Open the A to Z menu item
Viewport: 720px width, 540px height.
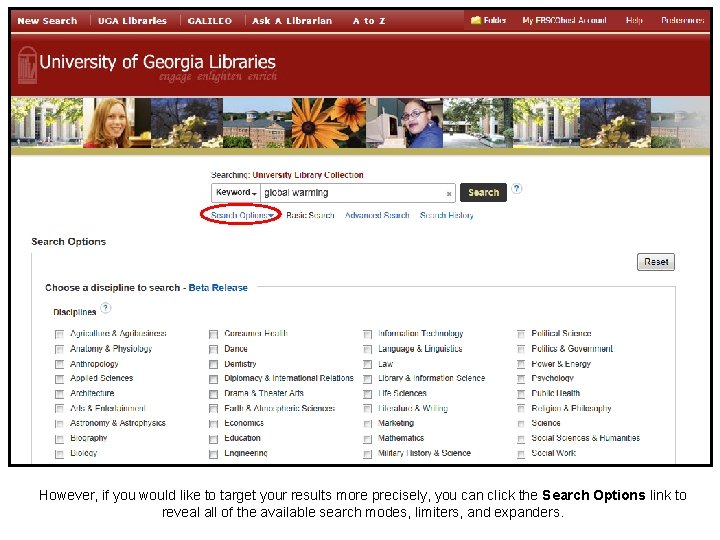coord(369,21)
